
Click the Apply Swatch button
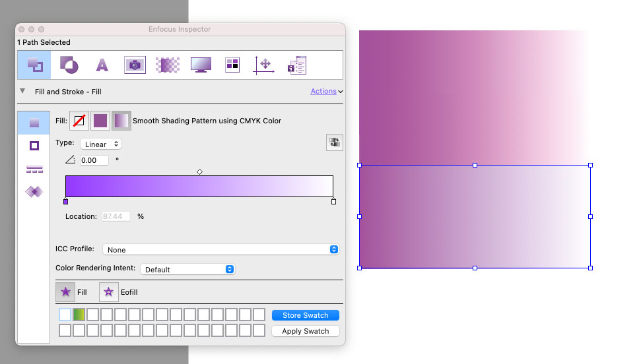click(305, 331)
